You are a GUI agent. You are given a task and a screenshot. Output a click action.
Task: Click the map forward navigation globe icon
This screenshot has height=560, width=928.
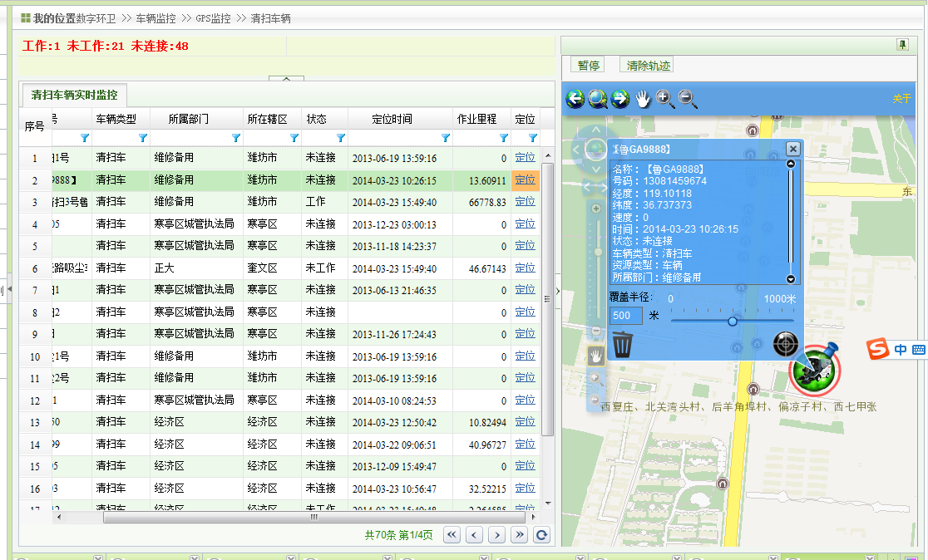click(619, 99)
